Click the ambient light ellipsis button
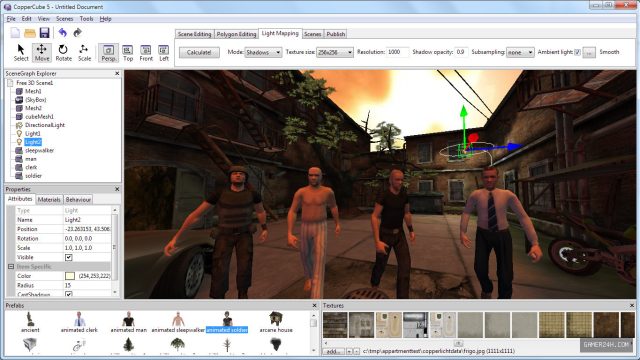The width and height of the screenshot is (640, 360). click(x=589, y=52)
